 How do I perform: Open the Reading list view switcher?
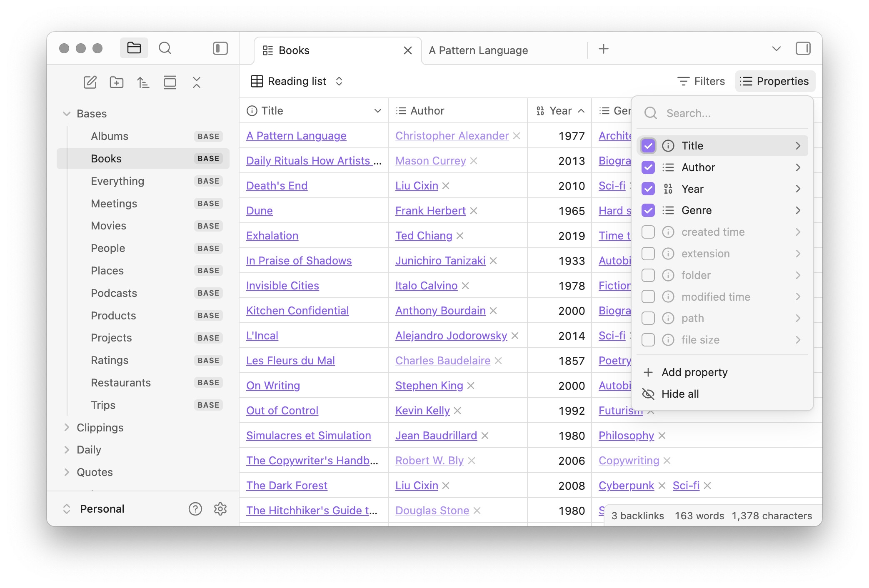click(297, 81)
